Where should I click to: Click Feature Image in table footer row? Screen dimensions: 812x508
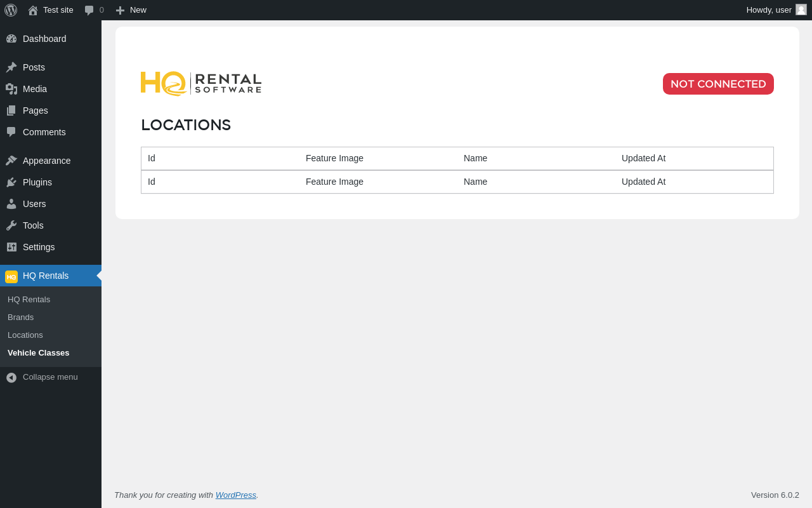click(334, 182)
